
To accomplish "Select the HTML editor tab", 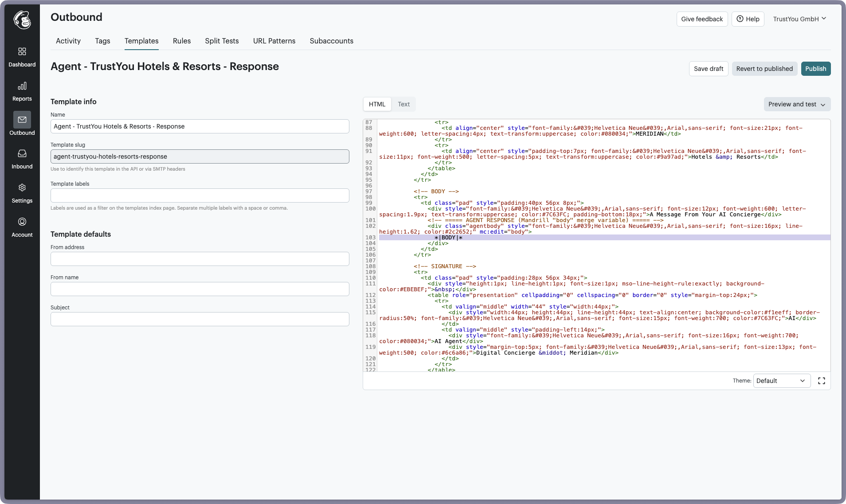I will tap(377, 104).
